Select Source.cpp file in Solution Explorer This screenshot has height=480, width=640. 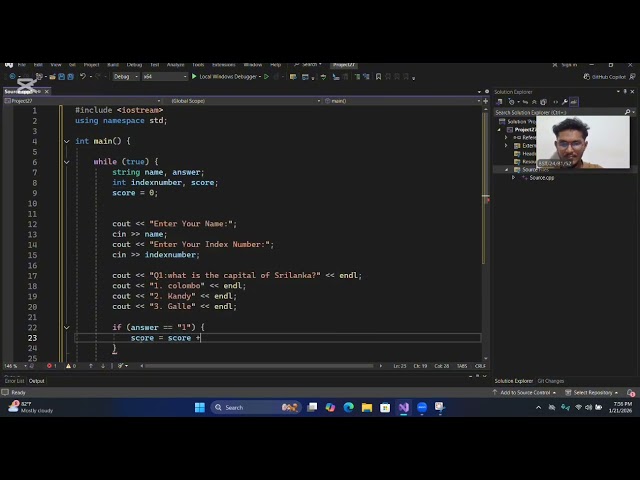[541, 178]
